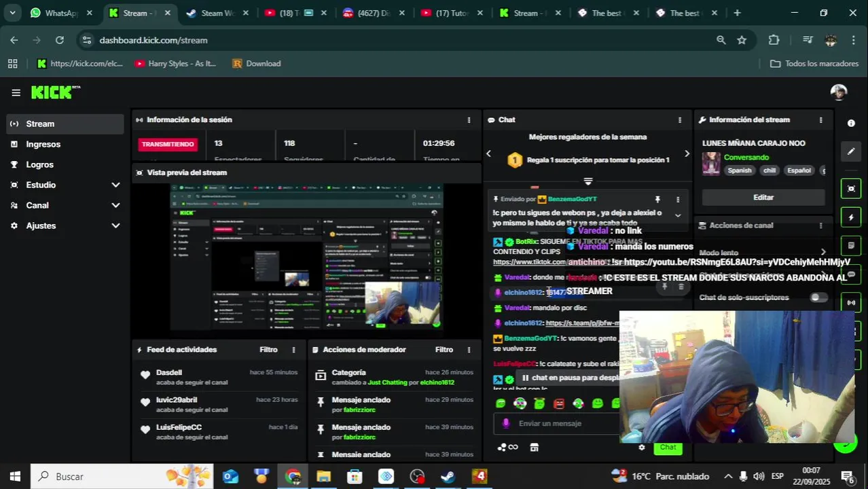
Task: Click the note icon in right toolbar
Action: coord(851,245)
